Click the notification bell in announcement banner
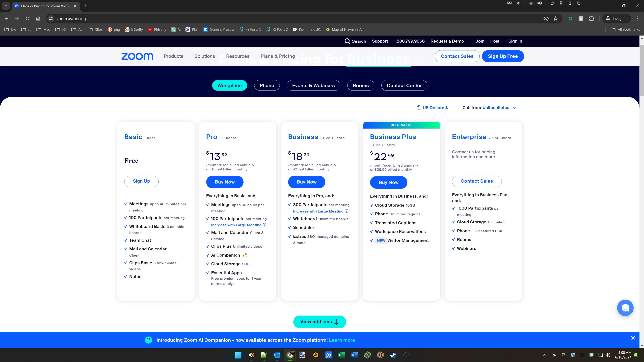 (x=148, y=340)
